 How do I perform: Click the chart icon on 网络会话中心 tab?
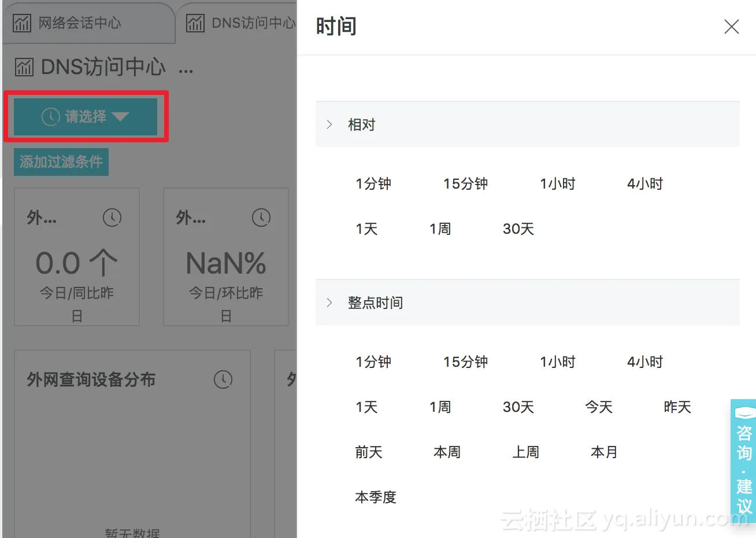pyautogui.click(x=22, y=23)
